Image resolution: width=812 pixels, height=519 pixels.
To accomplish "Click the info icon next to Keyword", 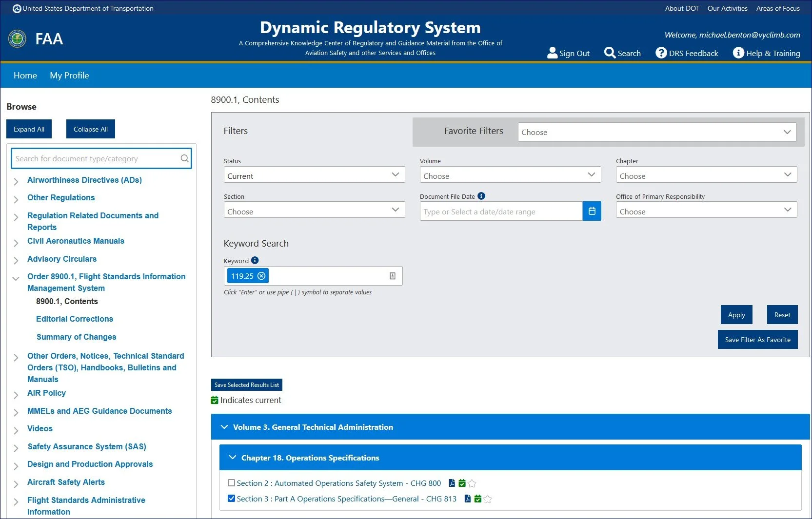I will [255, 260].
